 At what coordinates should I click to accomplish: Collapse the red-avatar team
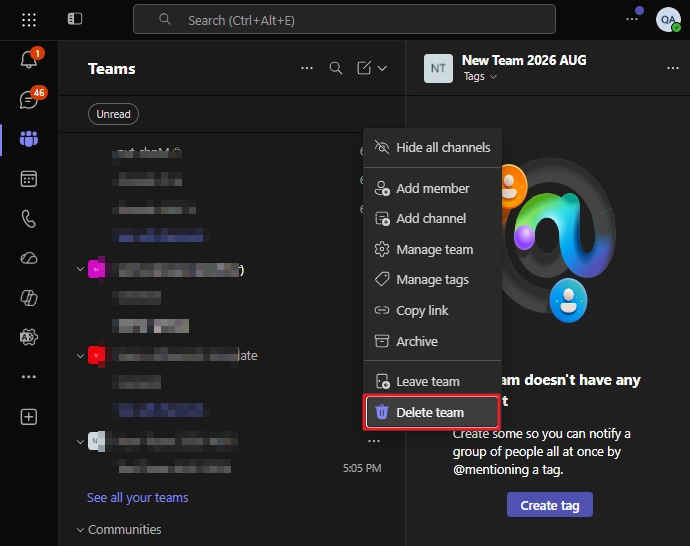tap(80, 355)
